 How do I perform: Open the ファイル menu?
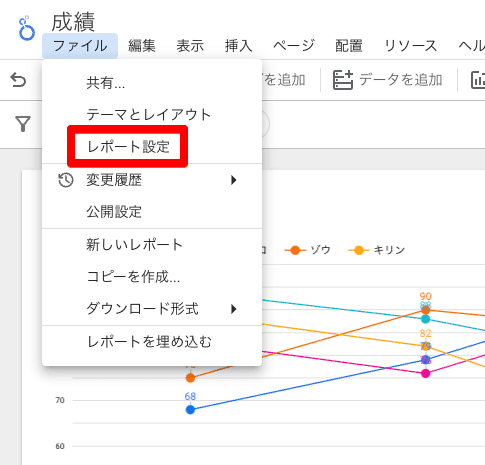(x=80, y=46)
